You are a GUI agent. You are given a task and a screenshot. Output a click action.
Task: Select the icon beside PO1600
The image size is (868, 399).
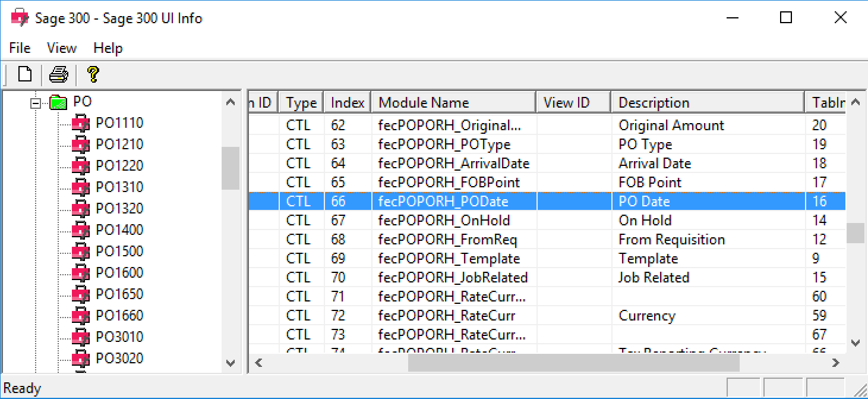pyautogui.click(x=80, y=274)
